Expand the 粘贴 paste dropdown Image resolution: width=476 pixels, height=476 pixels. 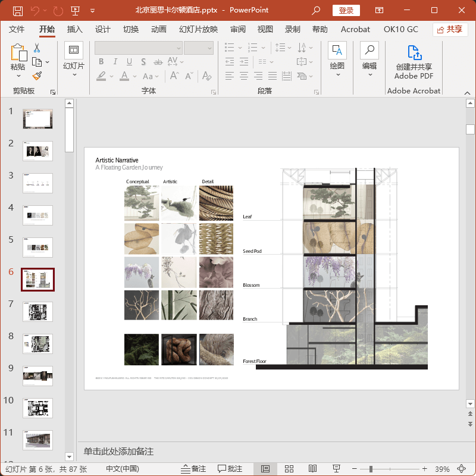tap(18, 76)
